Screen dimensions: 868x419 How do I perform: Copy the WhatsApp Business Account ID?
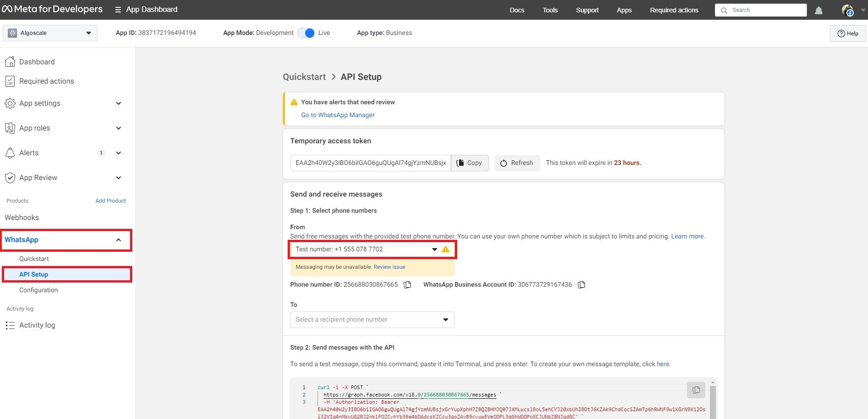[581, 285]
